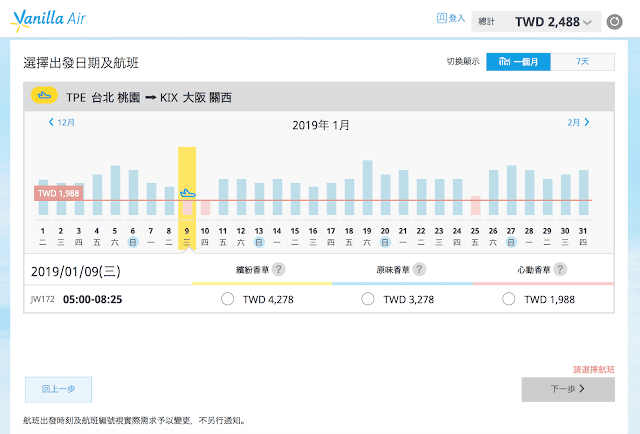Switch to one-month view 一個月

click(x=518, y=62)
